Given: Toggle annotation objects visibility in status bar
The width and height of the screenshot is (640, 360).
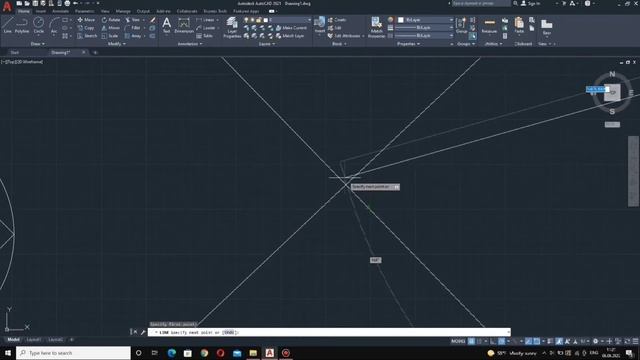Looking at the screenshot, I should tap(559, 341).
